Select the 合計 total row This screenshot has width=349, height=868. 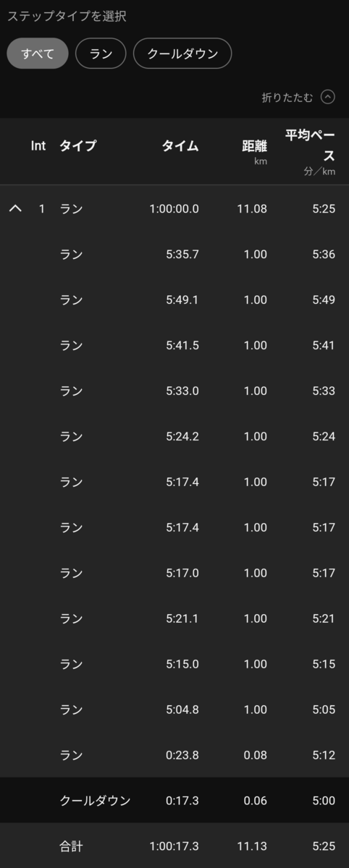point(174,846)
